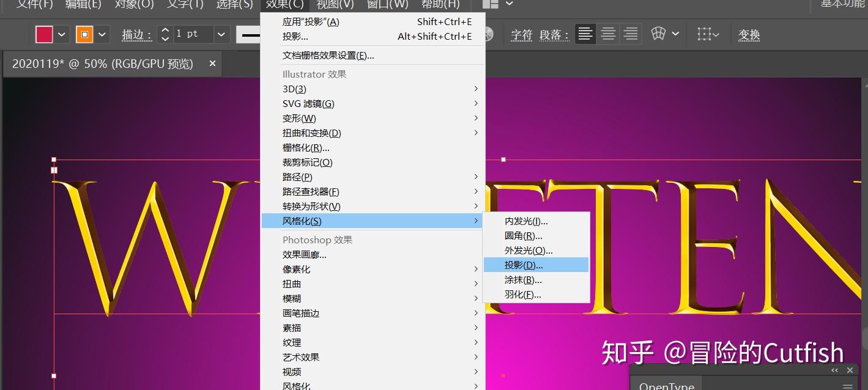This screenshot has height=390, width=868.
Task: Click the red fill color swatch
Action: (x=45, y=34)
